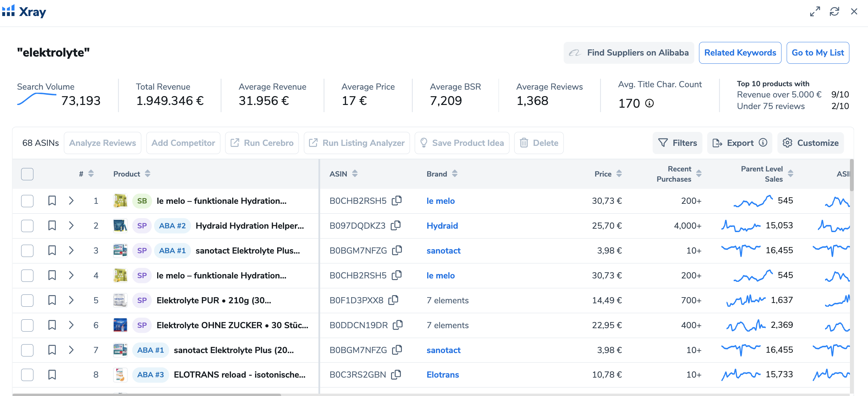Click the SB badge in row 1
Screen dimensions: 868x396
142,201
